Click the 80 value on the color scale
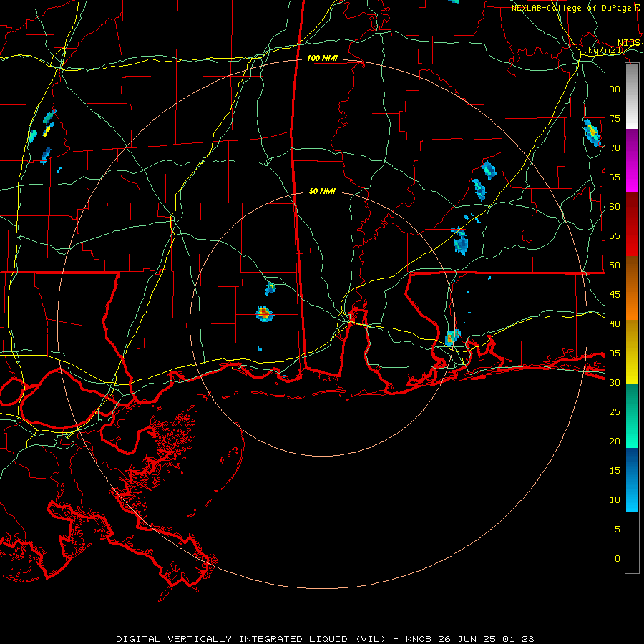 tap(615, 89)
